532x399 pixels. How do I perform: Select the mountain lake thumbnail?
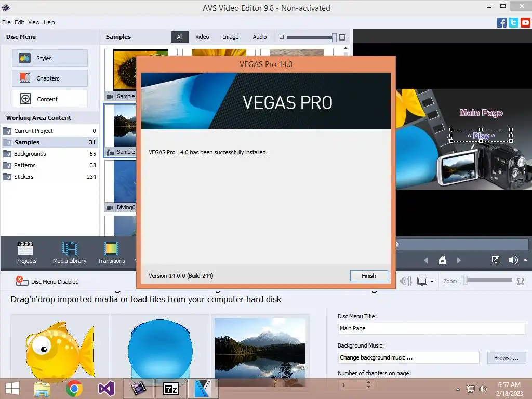click(260, 350)
